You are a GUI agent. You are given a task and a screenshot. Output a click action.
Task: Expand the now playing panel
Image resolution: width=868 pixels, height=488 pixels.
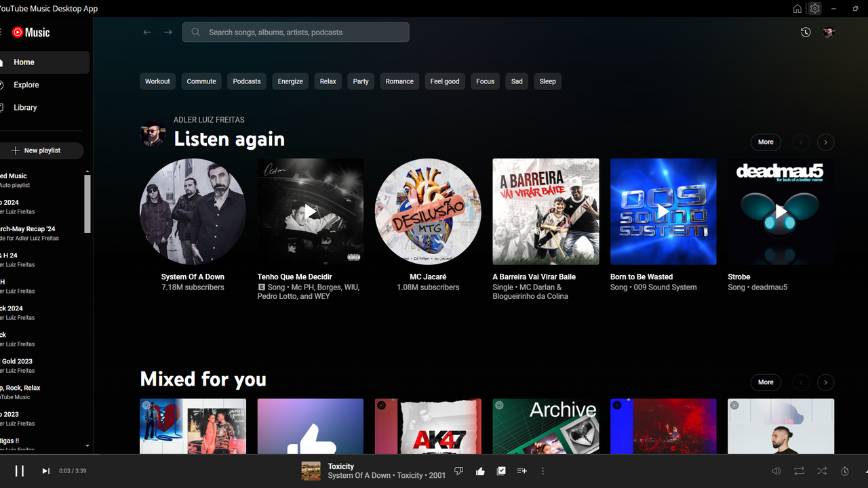pos(865,471)
